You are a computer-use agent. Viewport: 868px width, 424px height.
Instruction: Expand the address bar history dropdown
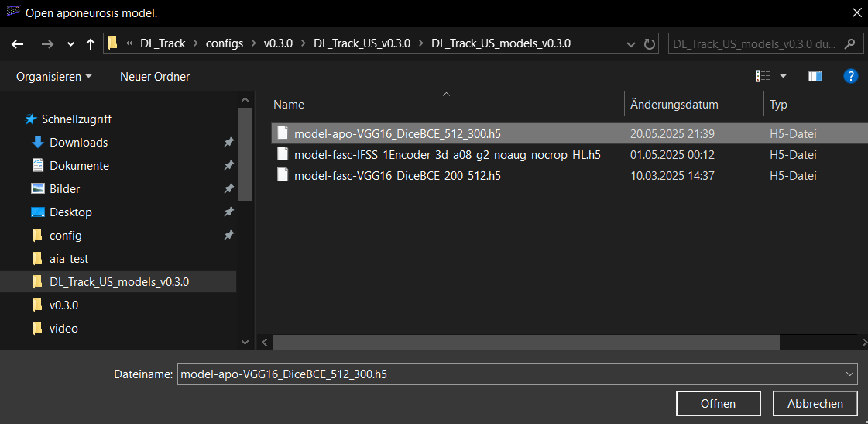tap(630, 43)
